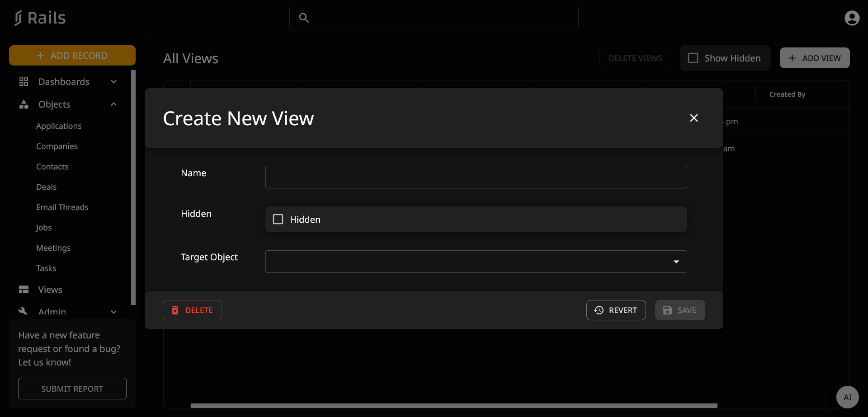Screen dimensions: 868x417
Task: Open the user account avatar icon
Action: tap(852, 18)
